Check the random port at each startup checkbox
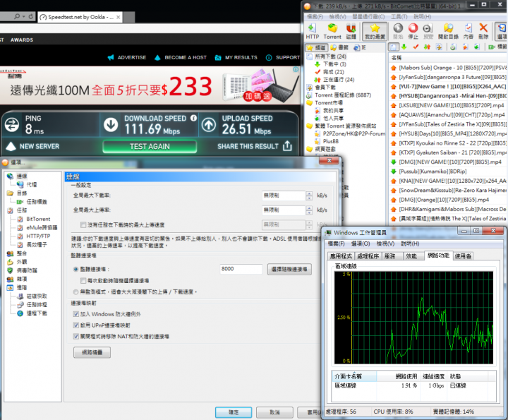 point(83,280)
